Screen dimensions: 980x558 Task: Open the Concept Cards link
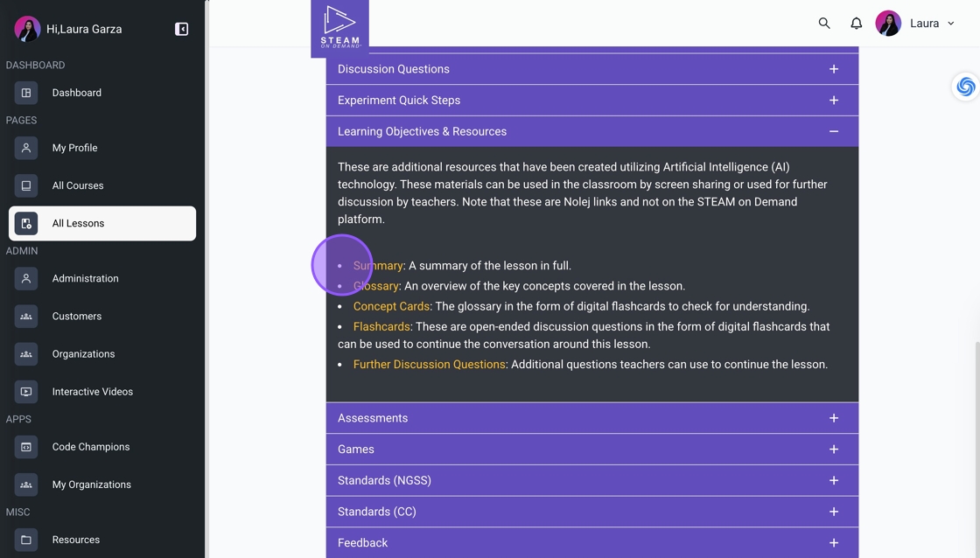[391, 306]
